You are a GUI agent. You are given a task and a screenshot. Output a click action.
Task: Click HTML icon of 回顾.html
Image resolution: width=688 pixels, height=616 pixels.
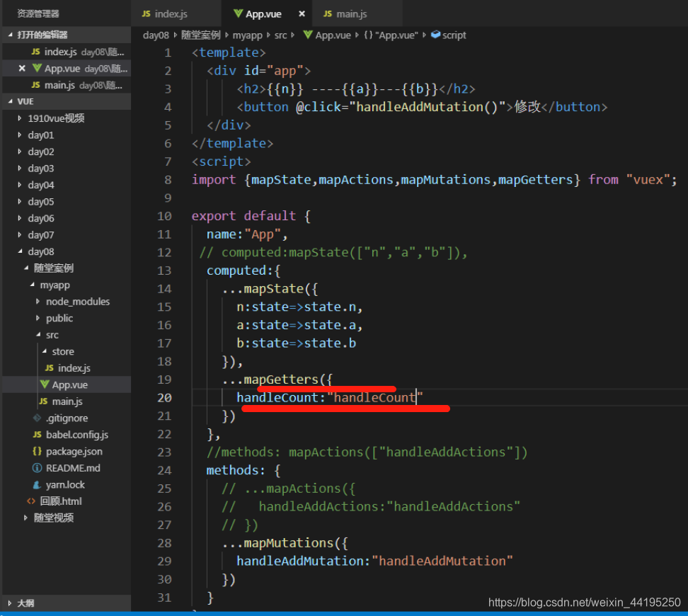[31, 501]
